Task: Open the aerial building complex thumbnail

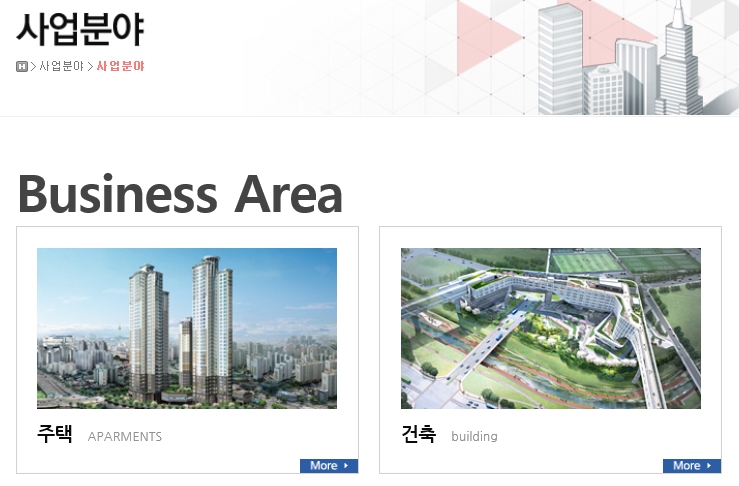Action: point(550,328)
